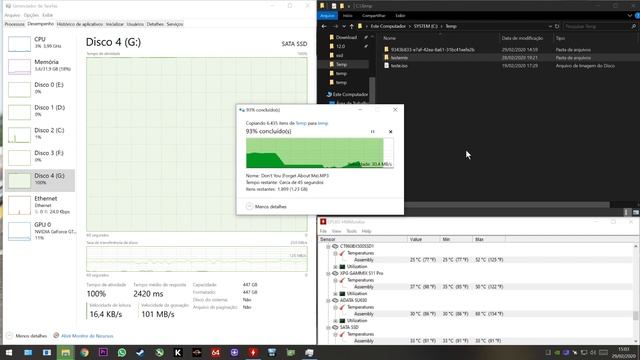Expand Utilization under ADATA SU630
The height and width of the screenshot is (360, 640).
click(336, 320)
